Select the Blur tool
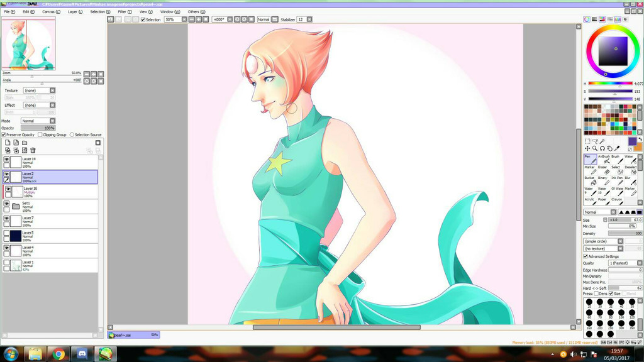The height and width of the screenshot is (362, 644). click(630, 180)
